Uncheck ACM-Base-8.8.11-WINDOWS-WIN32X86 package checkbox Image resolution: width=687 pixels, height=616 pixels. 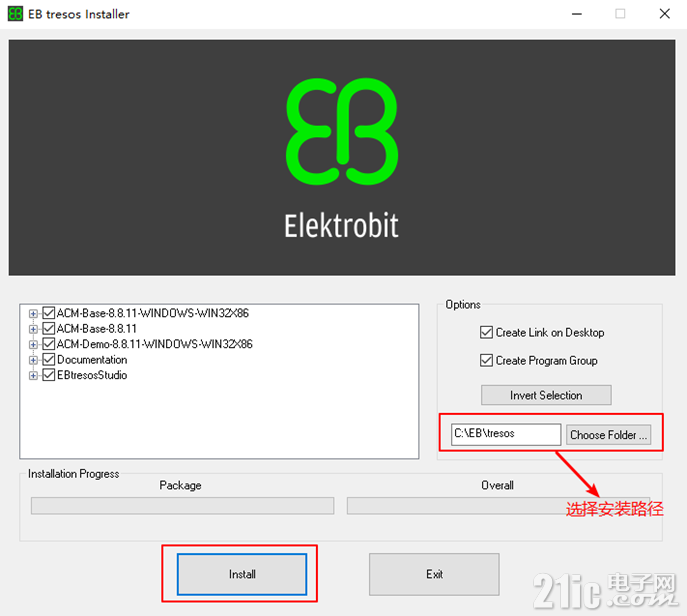49,313
